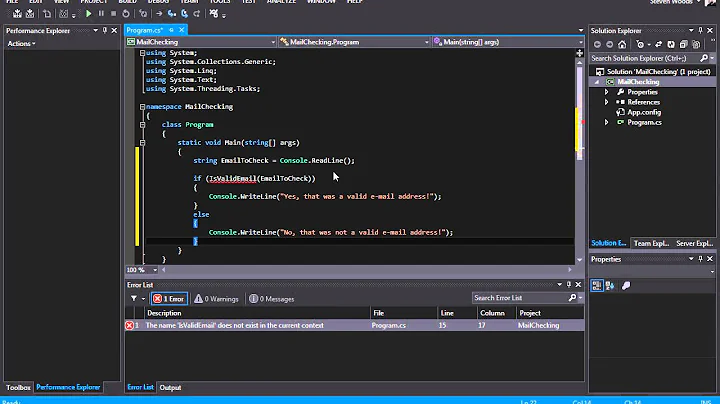Viewport: 720px width, 404px height.
Task: Expand the Program.cs node in Solution Explorer
Action: 606,123
